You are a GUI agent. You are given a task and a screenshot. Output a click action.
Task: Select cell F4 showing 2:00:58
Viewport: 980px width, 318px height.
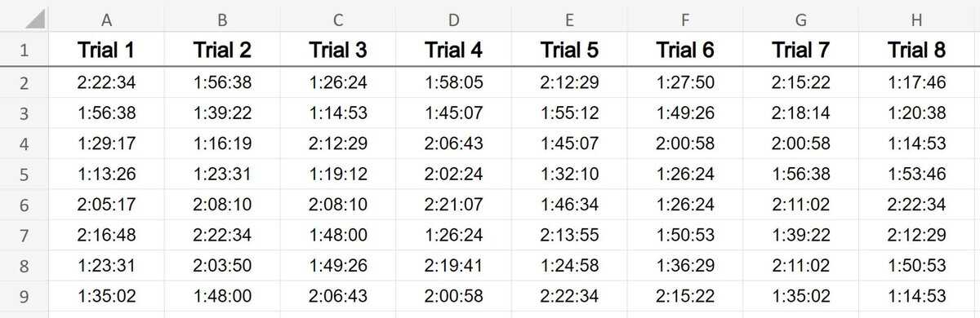686,144
